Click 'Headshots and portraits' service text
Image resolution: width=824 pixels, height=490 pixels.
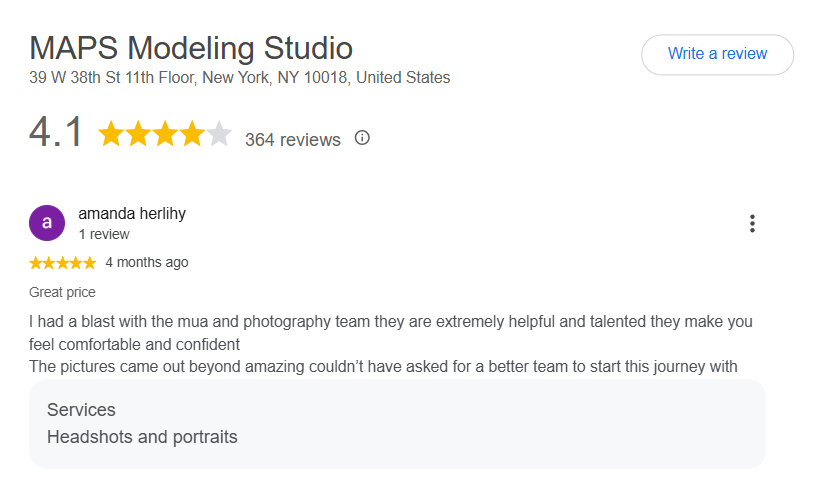pos(142,437)
